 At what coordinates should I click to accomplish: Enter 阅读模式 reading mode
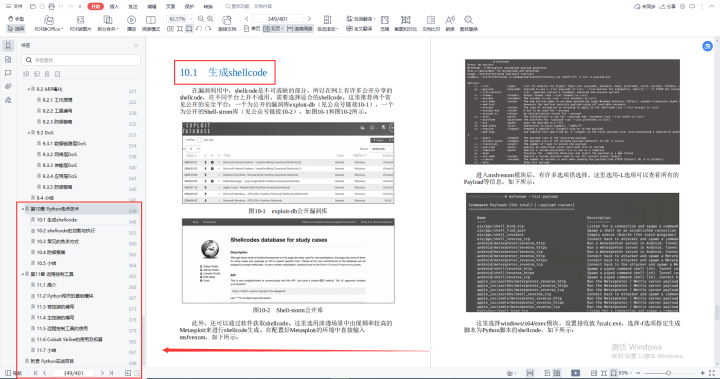click(x=151, y=23)
